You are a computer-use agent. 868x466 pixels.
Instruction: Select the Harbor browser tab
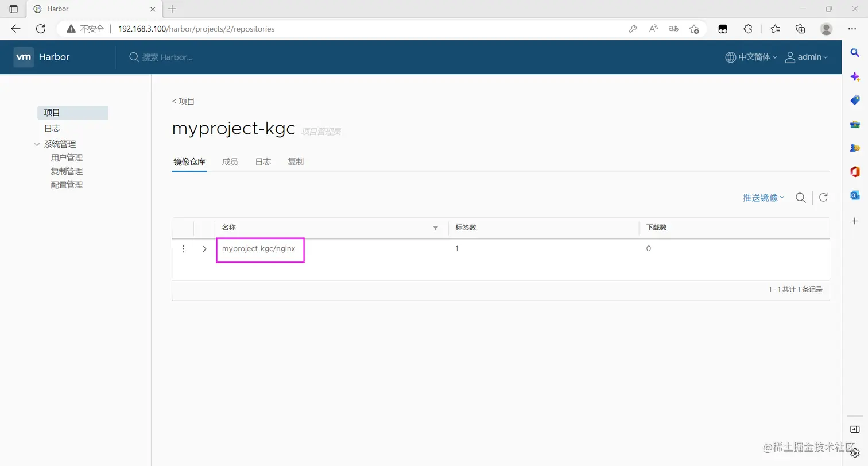click(x=94, y=9)
